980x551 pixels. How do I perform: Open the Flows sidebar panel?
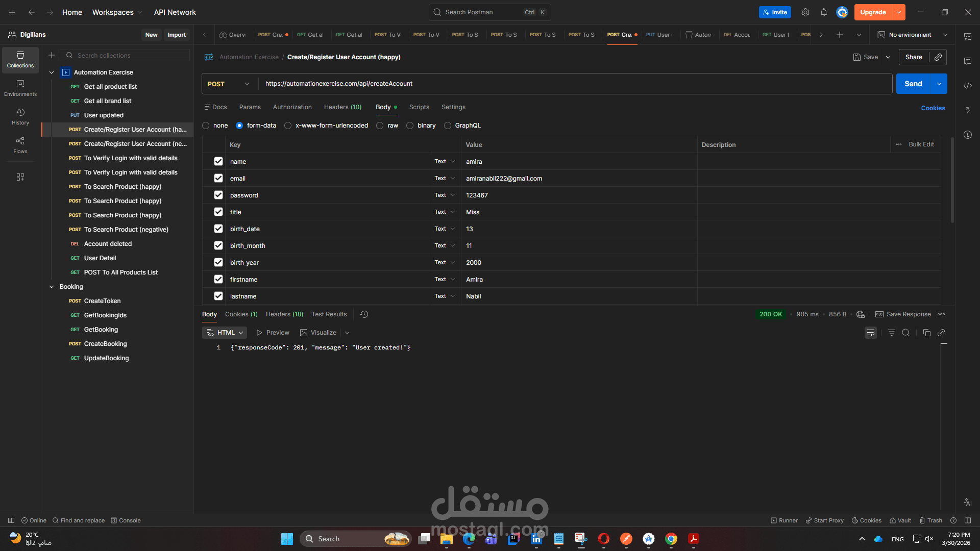click(x=20, y=145)
